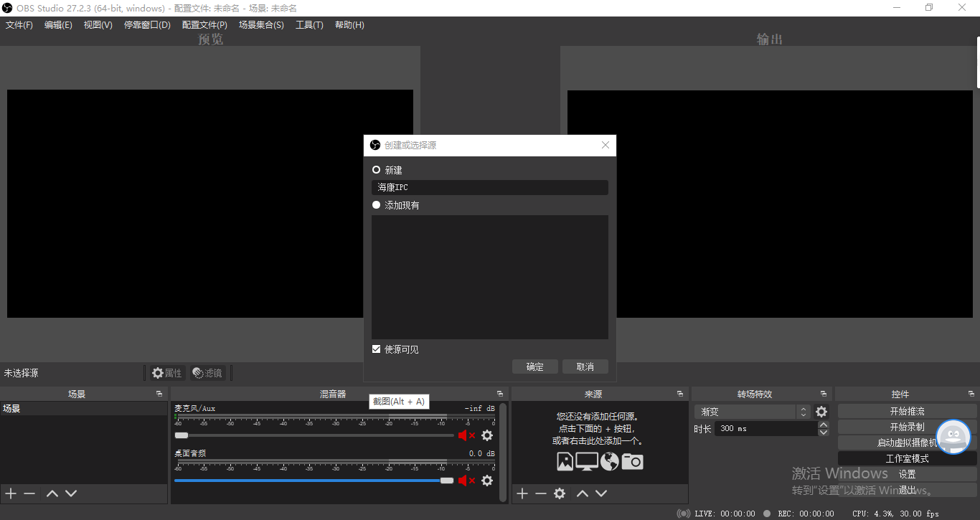The width and height of the screenshot is (980, 520).
Task: Mute the 桌面音频 speaker icon
Action: (467, 480)
